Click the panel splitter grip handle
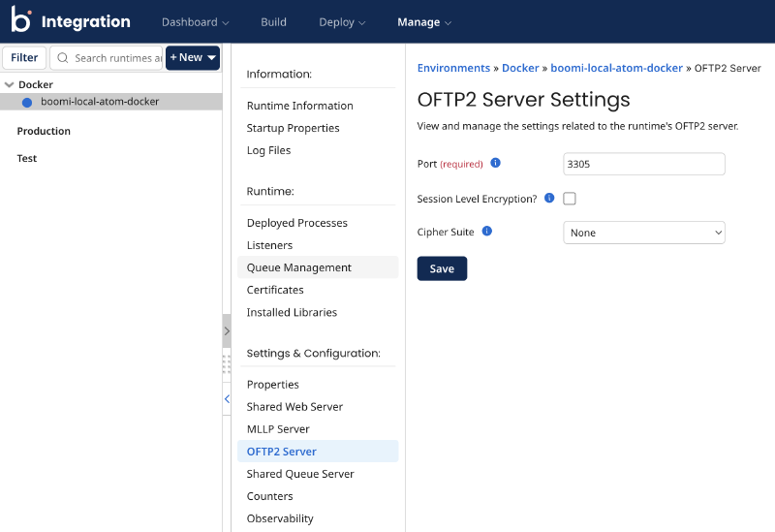Screen dimensions: 775x532 (x=227, y=364)
